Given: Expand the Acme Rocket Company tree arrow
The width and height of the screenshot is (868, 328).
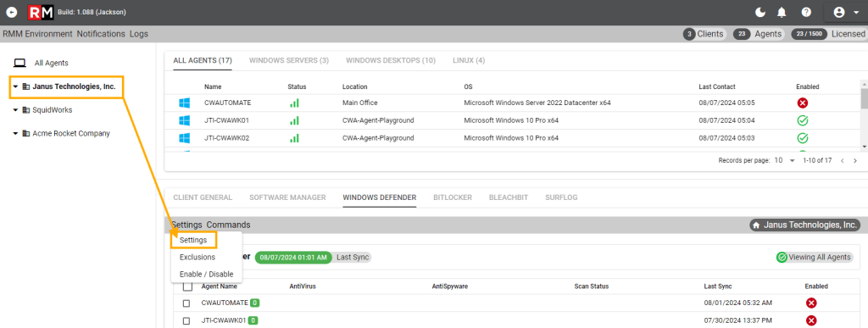Looking at the screenshot, I should click(x=15, y=133).
